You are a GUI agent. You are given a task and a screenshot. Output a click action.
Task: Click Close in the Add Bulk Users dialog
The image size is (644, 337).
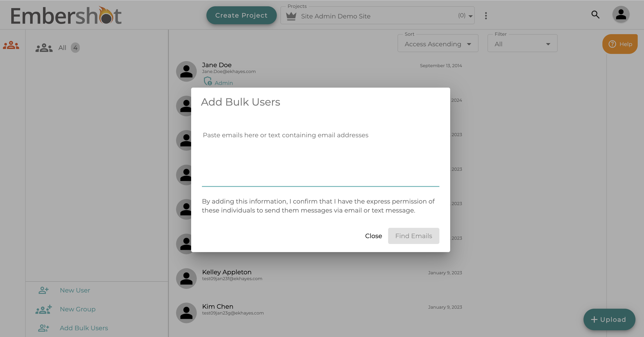coord(373,236)
